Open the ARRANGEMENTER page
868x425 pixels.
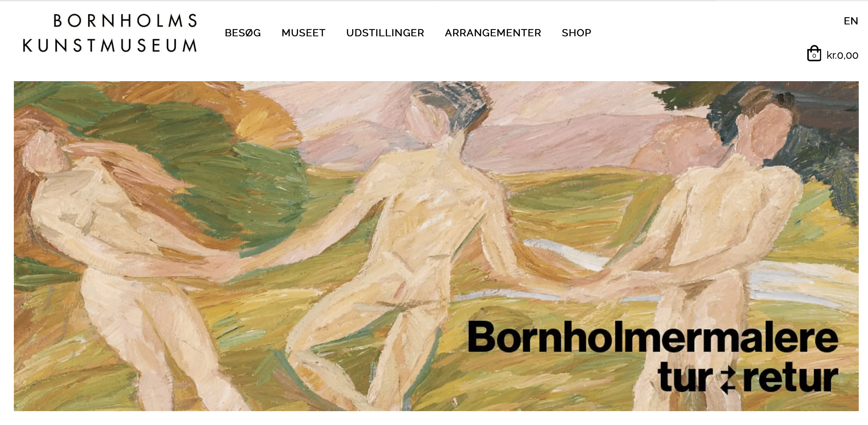(493, 33)
